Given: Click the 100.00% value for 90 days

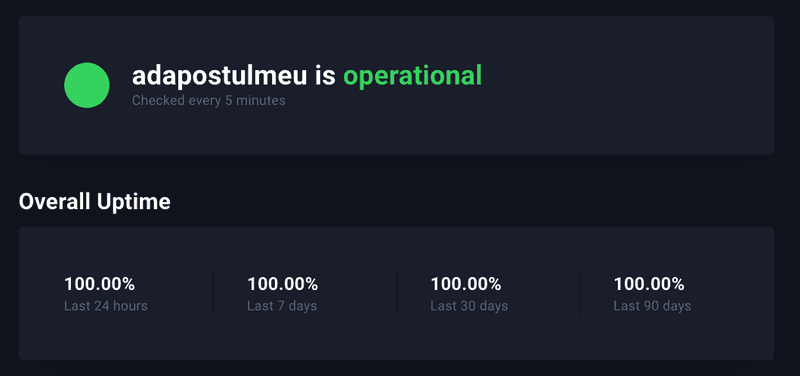Looking at the screenshot, I should click(x=649, y=284).
